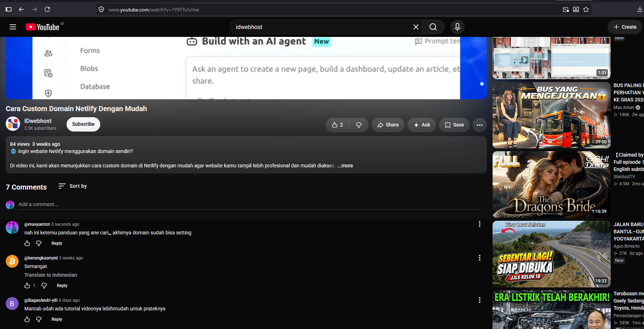Open the ERA LISTRIK TELAH BERAKHIR thumbnail
644x329 pixels.
(x=552, y=310)
